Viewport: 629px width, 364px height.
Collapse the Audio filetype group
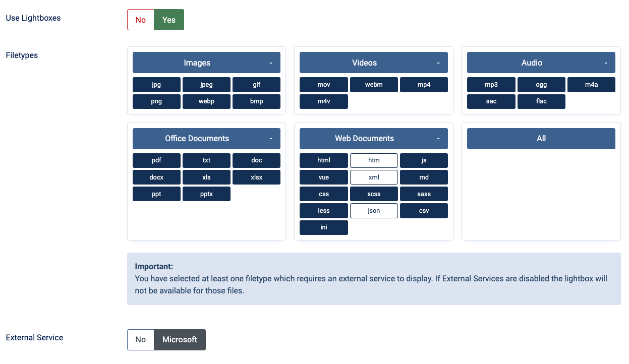606,63
